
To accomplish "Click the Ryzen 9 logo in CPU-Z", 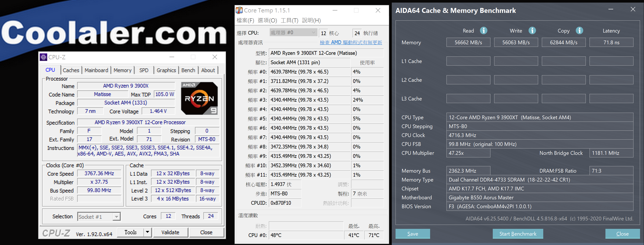I will 199,98.
